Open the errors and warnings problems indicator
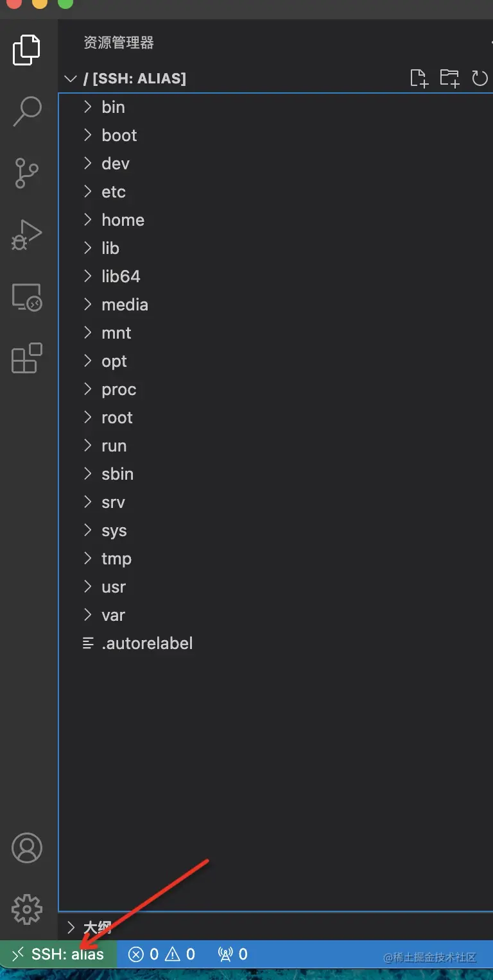 pyautogui.click(x=162, y=954)
